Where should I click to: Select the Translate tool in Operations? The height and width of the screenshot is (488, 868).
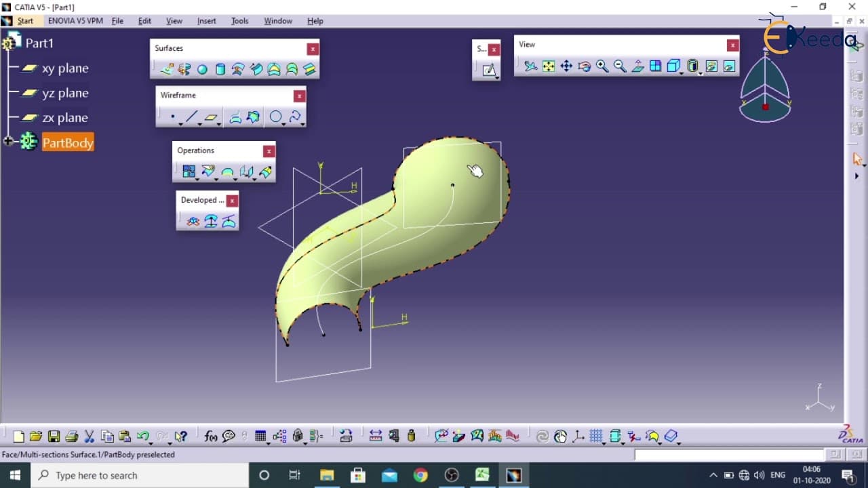coord(246,171)
